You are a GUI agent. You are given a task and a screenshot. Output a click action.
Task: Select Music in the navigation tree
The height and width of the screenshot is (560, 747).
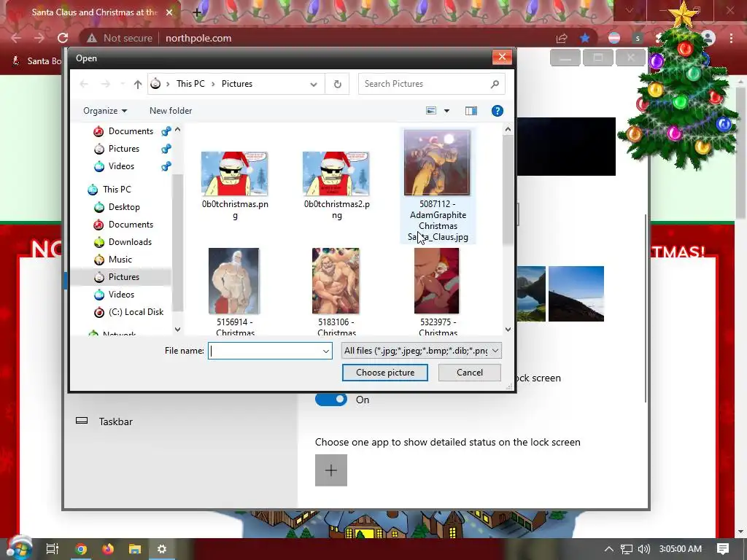(120, 260)
